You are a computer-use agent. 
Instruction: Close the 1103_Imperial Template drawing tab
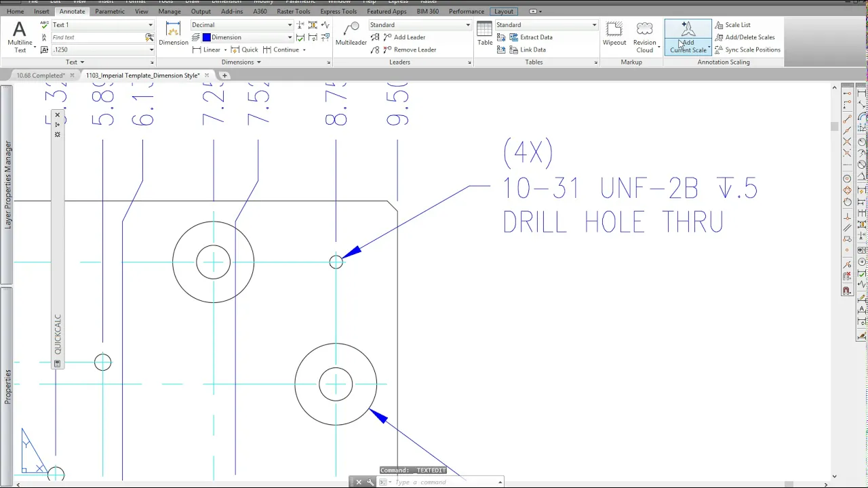click(x=206, y=75)
